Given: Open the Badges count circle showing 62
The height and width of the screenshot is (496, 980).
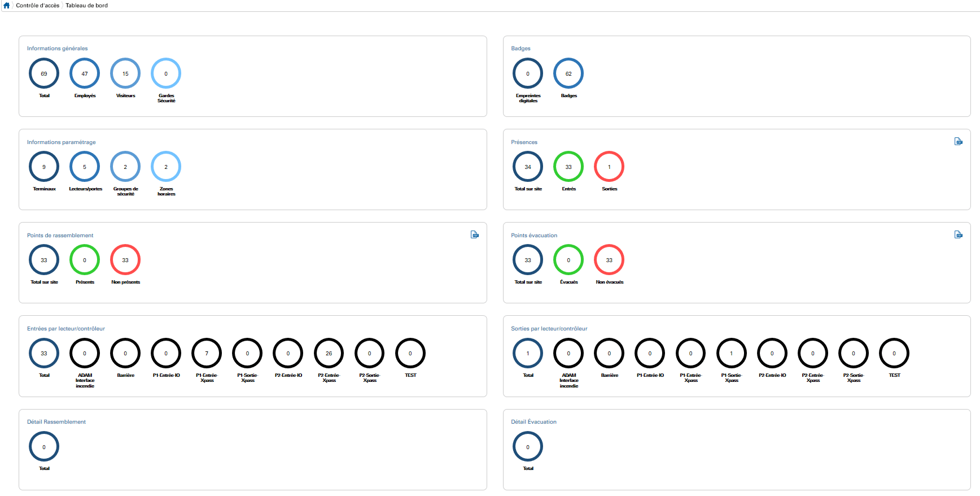Looking at the screenshot, I should pyautogui.click(x=568, y=73).
